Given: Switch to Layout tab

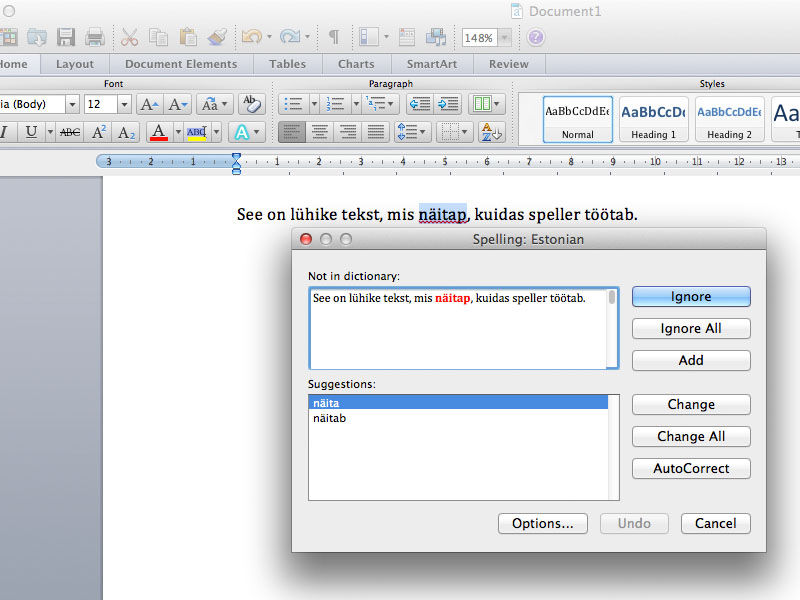Looking at the screenshot, I should click(75, 64).
